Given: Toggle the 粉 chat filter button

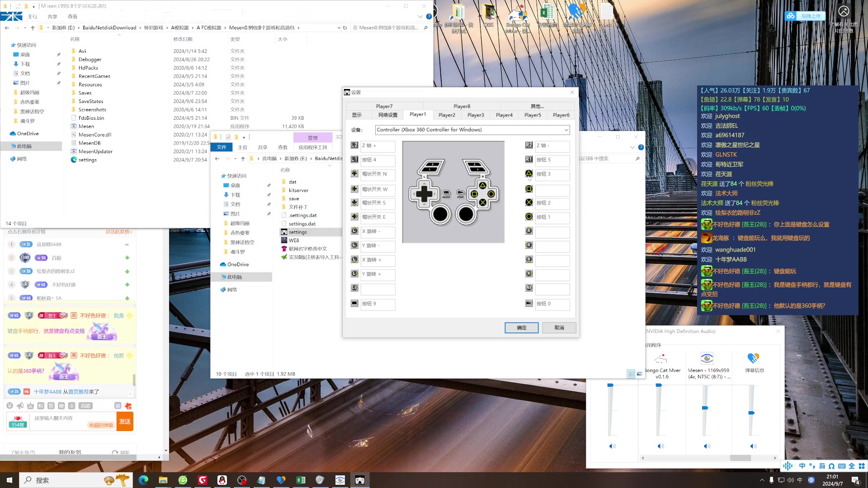Looking at the screenshot, I should coord(41,406).
